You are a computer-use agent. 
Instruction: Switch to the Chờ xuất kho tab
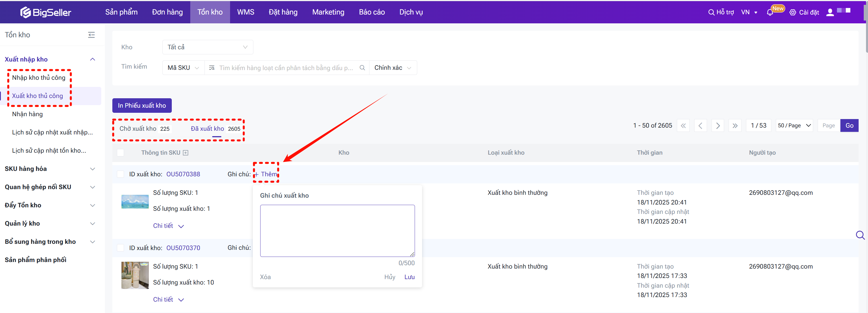click(x=138, y=128)
